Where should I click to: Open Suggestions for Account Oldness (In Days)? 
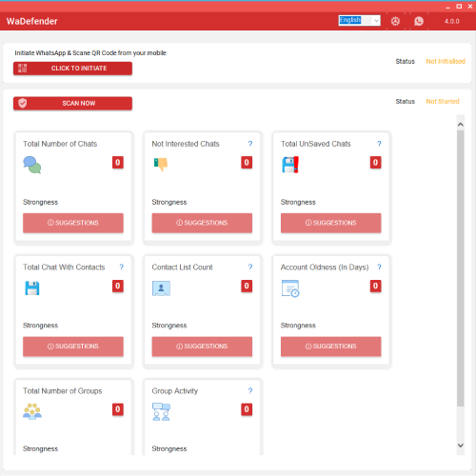tap(330, 347)
